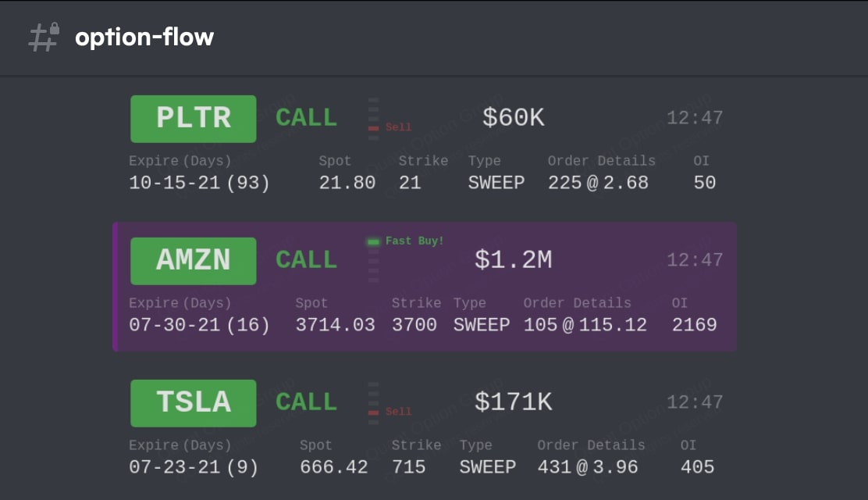Image resolution: width=868 pixels, height=500 pixels.
Task: Click the Fast Buy! label on AMZN
Action: [x=414, y=241]
